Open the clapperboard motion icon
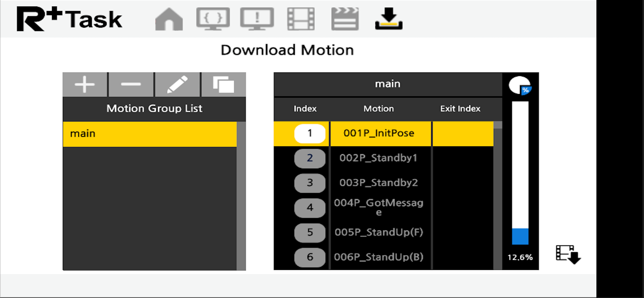This screenshot has height=298, width=644. (x=345, y=19)
